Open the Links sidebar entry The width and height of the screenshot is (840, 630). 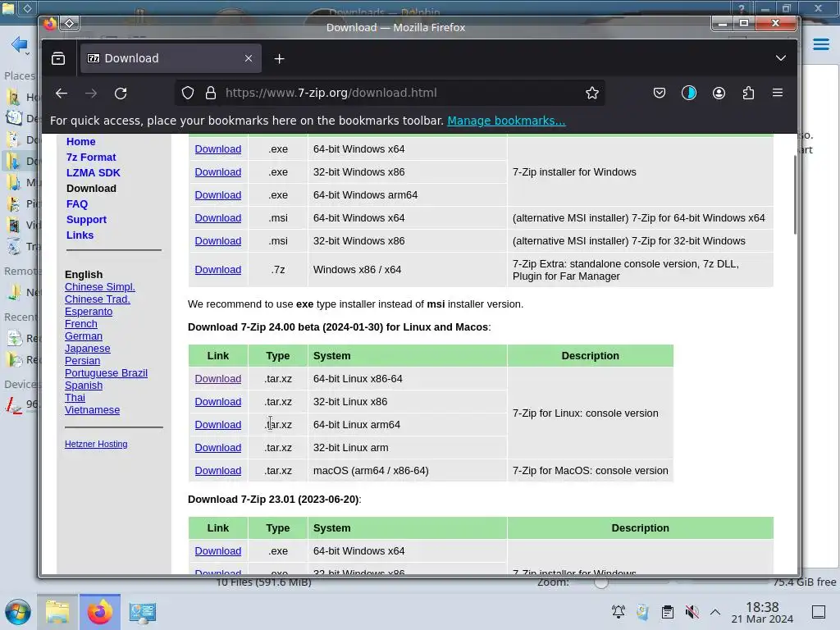(x=80, y=235)
